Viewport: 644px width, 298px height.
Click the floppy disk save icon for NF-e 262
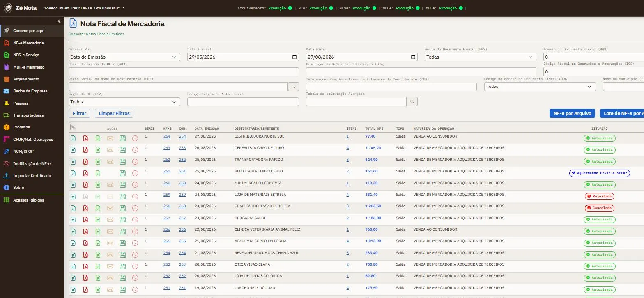[x=122, y=162]
